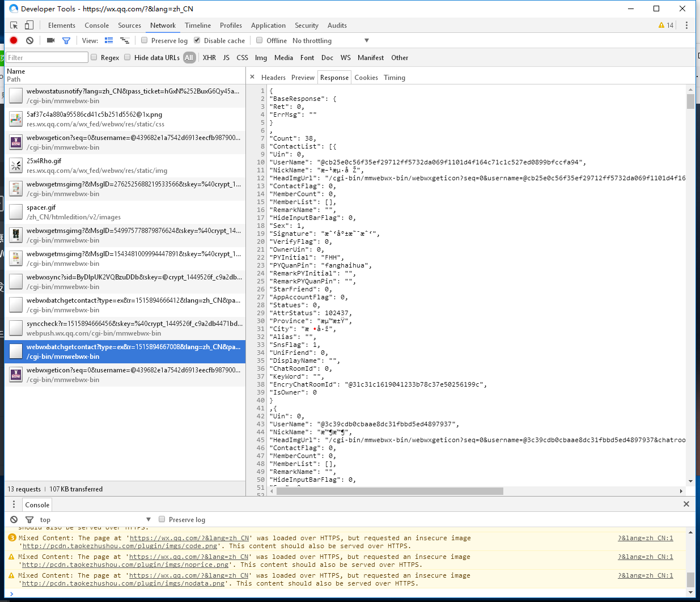The image size is (700, 602).
Task: Clear the network log
Action: (29, 40)
